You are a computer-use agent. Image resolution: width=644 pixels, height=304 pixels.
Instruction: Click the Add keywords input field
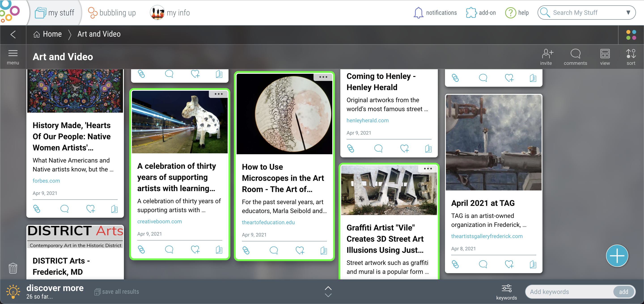(569, 291)
